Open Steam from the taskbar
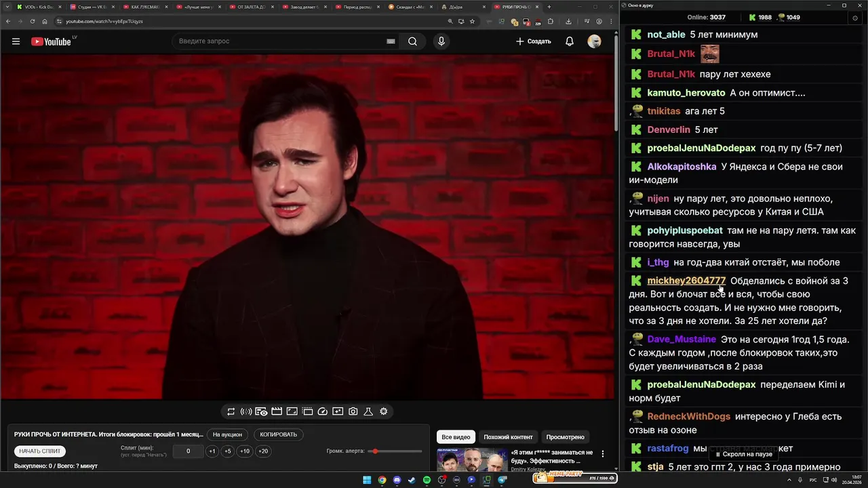Screen dimensions: 868x488 412,480
